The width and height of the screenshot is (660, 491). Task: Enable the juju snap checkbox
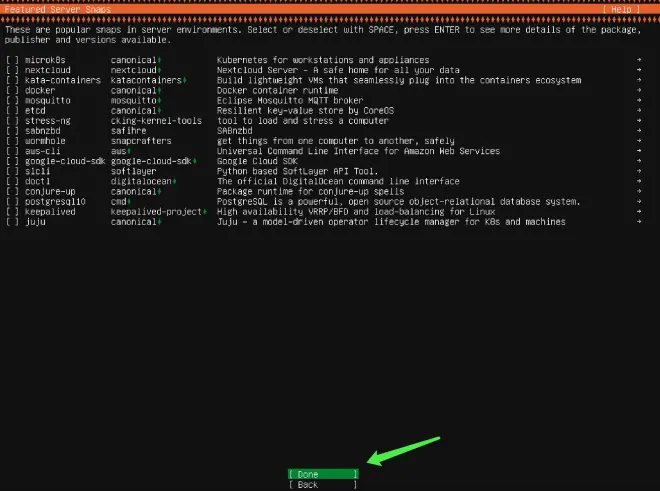[x=12, y=222]
